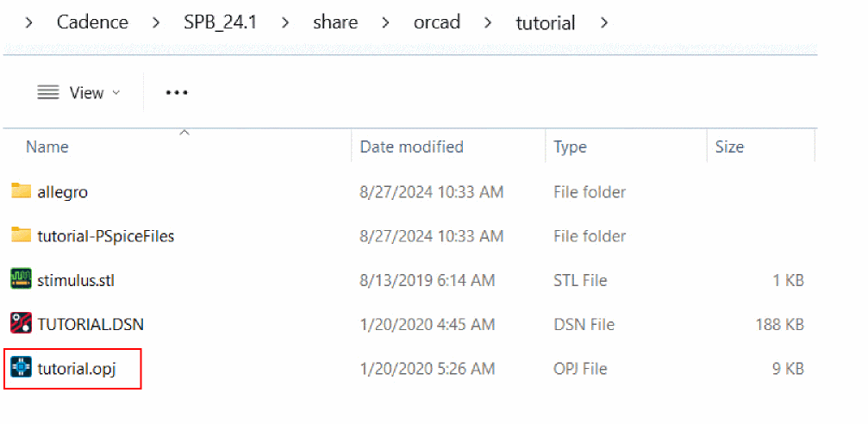Screen dimensions: 868x424
Task: Navigate to the share breadcrumb folder
Action: tap(335, 22)
